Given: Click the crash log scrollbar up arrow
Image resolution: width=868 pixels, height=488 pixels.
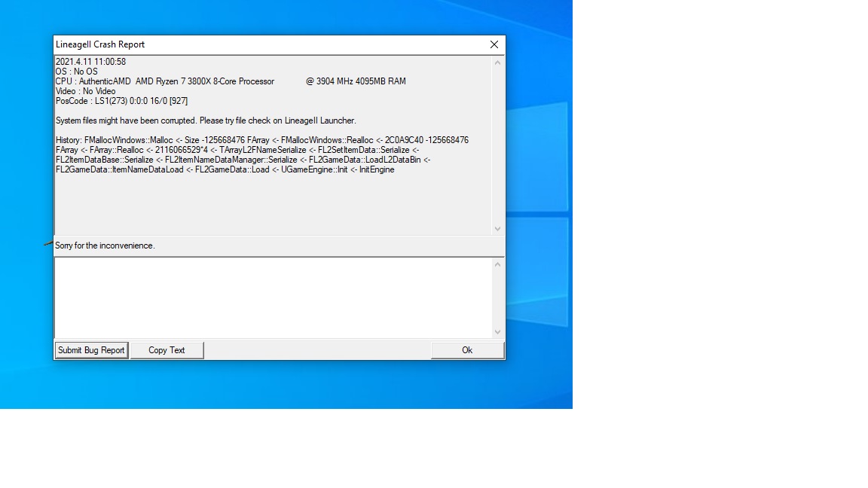Looking at the screenshot, I should tap(497, 63).
